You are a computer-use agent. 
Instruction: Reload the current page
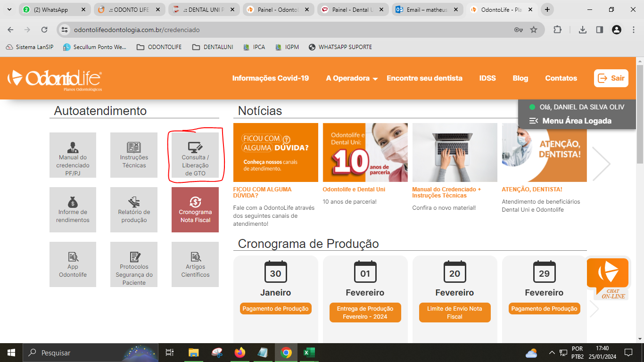[44, 30]
